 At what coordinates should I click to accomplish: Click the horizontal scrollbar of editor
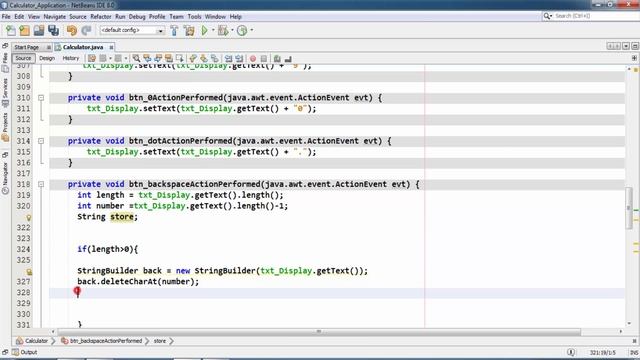click(319, 332)
